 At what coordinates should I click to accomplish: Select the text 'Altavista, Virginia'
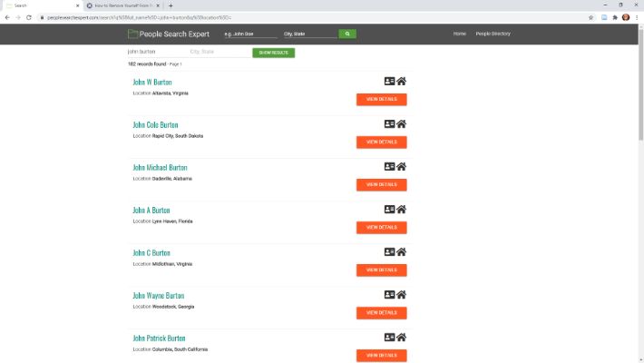(x=170, y=93)
